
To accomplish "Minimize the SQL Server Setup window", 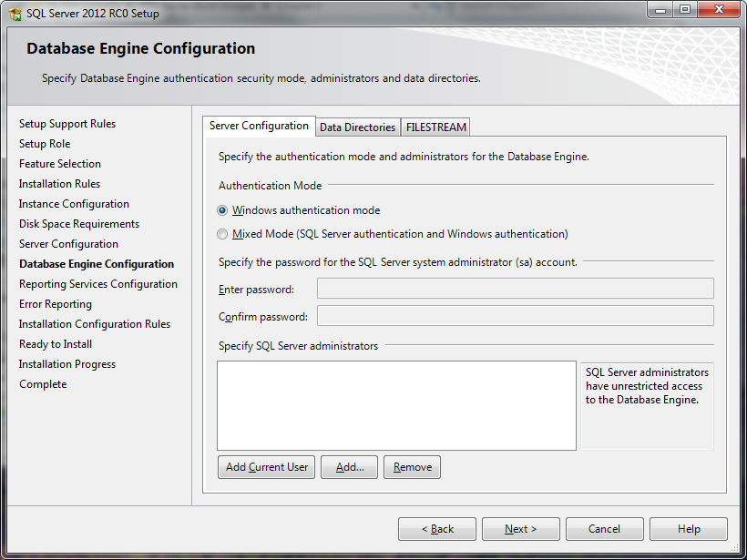I will (660, 10).
